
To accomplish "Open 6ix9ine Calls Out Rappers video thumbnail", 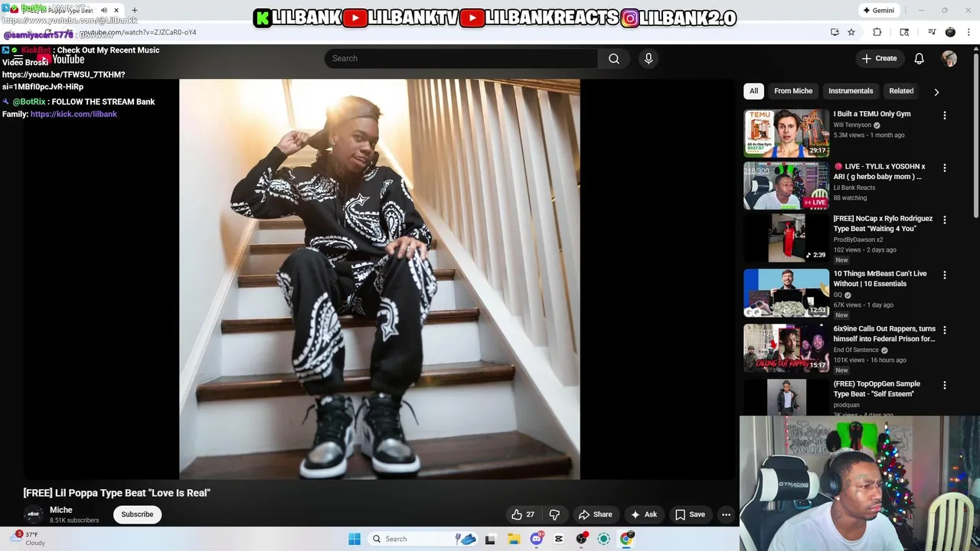I will click(786, 348).
